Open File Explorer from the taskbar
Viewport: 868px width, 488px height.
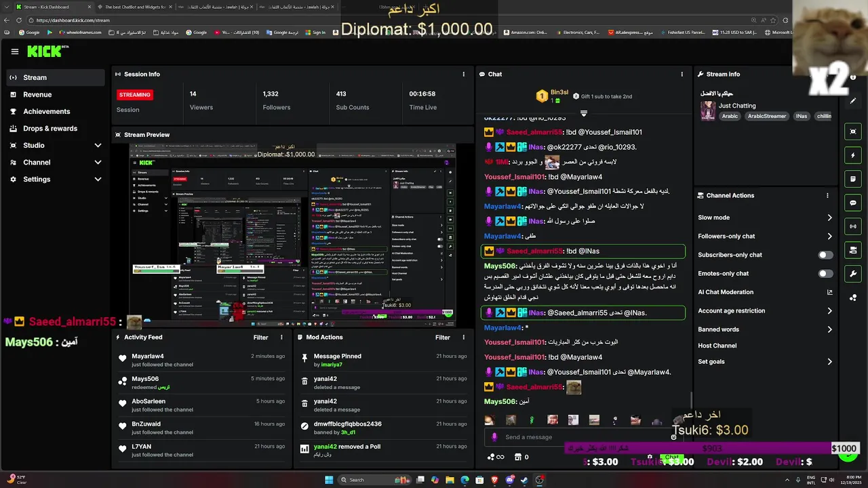450,480
